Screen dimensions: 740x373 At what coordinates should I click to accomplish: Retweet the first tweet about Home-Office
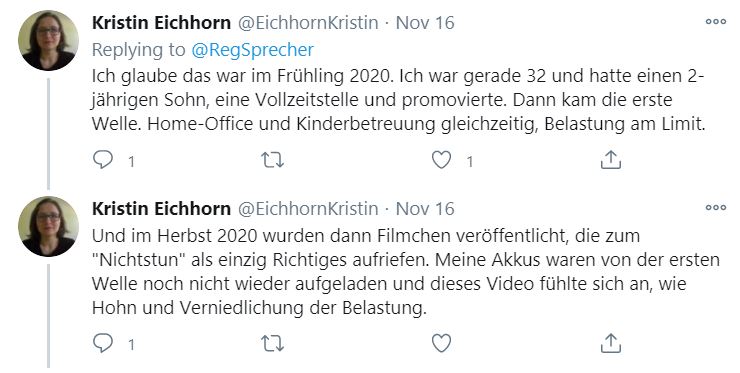[x=273, y=161]
